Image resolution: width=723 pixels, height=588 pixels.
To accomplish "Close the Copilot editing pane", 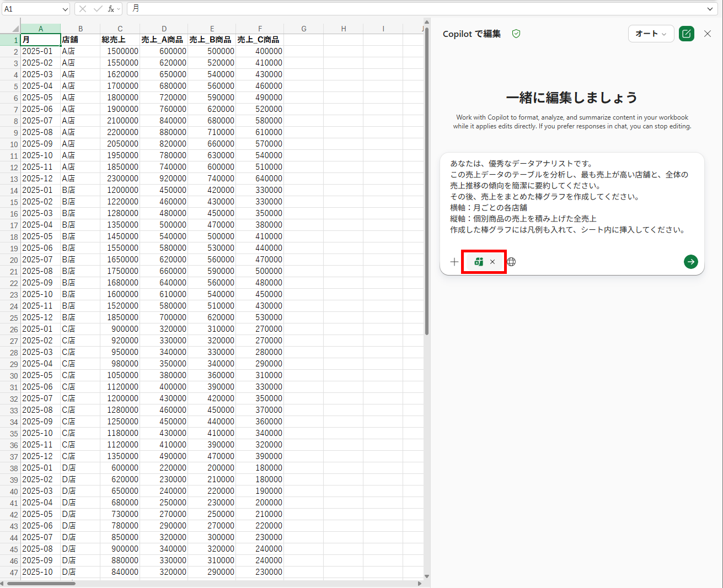I will coord(708,34).
